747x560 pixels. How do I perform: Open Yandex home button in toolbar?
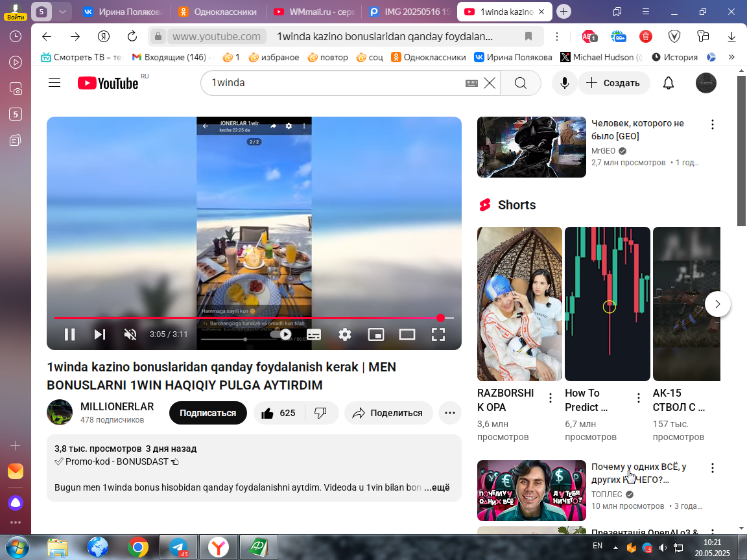tap(103, 36)
